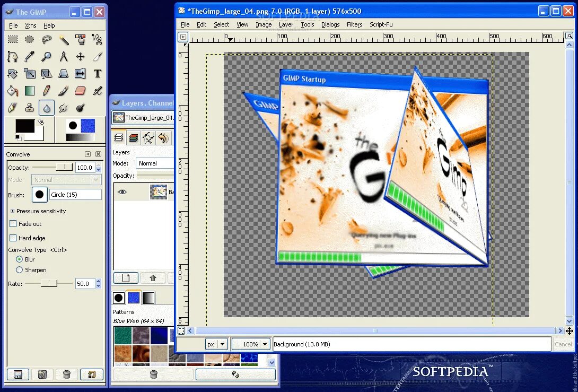Swap foreground and background colors arrow

pos(41,121)
